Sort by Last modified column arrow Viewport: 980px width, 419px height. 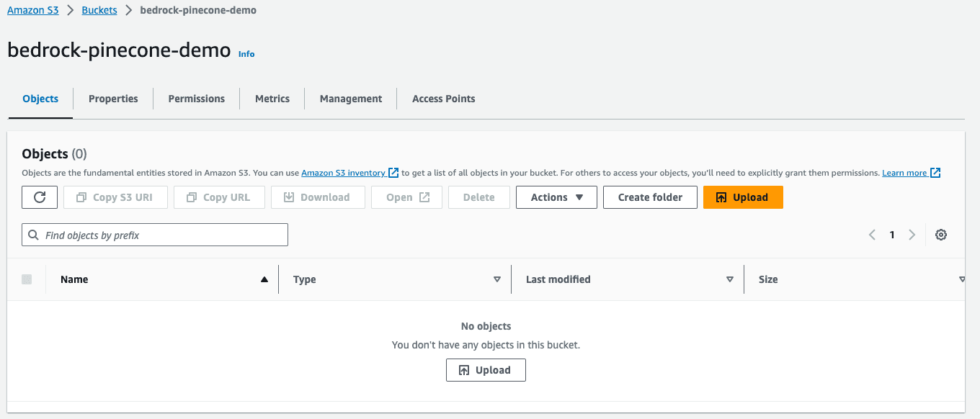(x=730, y=279)
